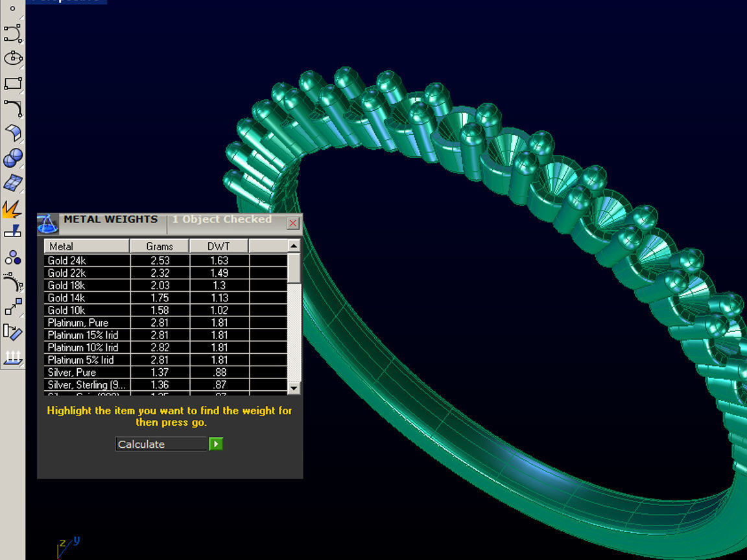Click the green go arrow button
Viewport: 747px width, 560px height.
(216, 444)
